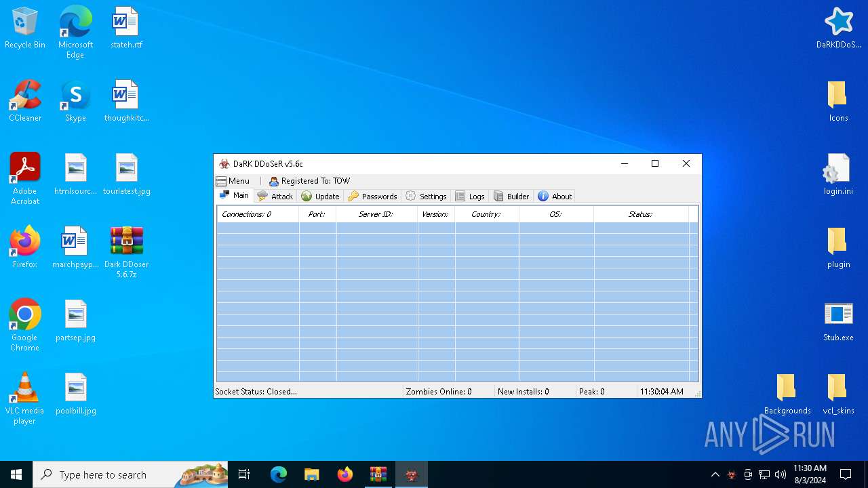Select the Recycle Bin desktop icon
Screen dimensions: 868x488
[25, 28]
